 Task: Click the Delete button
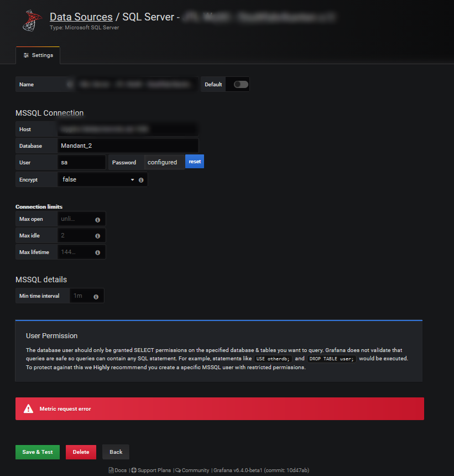coord(81,452)
